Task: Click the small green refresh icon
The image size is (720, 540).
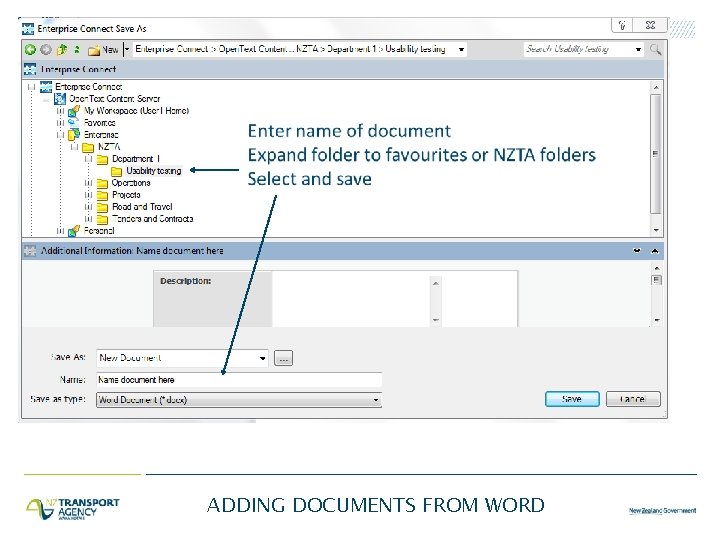Action: [x=77, y=49]
